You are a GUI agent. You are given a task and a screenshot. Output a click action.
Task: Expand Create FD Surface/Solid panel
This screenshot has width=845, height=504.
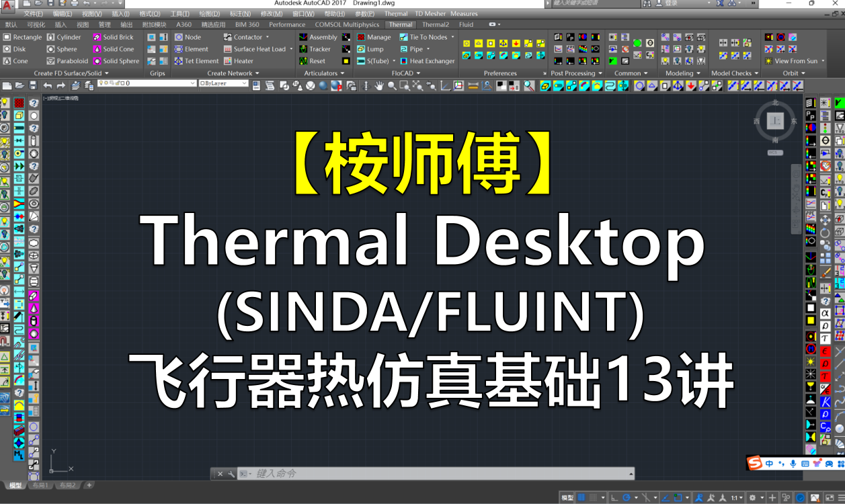coord(71,73)
